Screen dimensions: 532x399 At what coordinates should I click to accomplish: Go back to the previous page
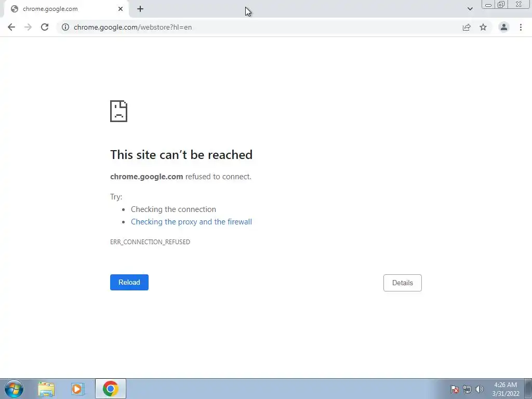(x=11, y=27)
